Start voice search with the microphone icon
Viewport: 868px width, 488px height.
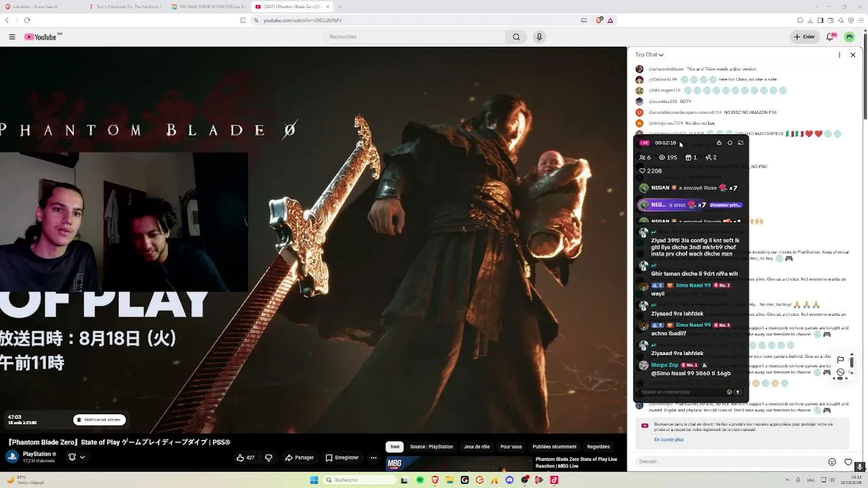pos(539,37)
